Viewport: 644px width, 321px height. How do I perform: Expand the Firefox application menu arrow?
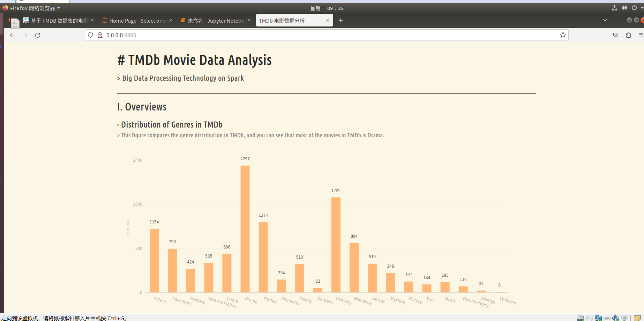click(59, 8)
